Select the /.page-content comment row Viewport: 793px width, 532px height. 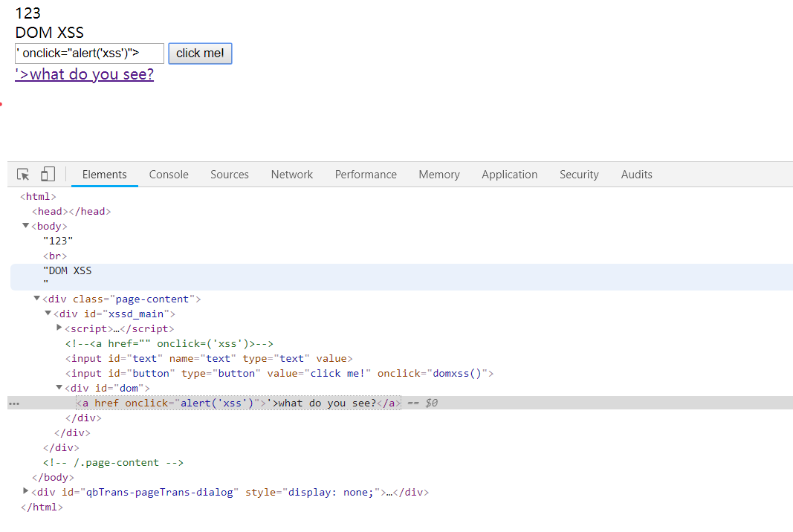click(x=113, y=463)
